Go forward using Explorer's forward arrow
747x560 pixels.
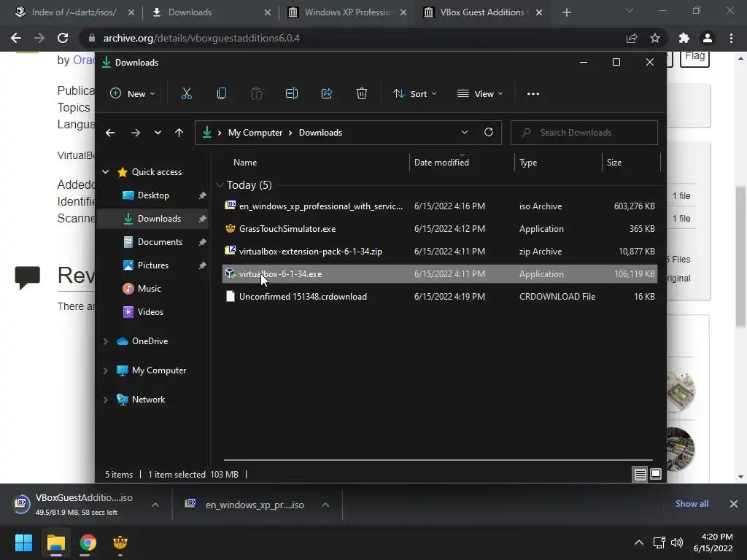135,133
